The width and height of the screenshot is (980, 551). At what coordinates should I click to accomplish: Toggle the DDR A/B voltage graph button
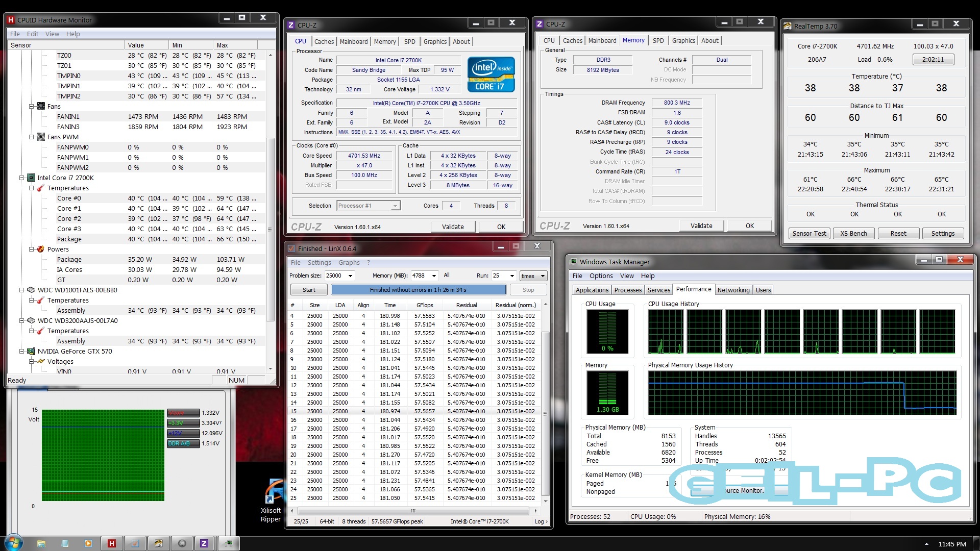tap(183, 443)
